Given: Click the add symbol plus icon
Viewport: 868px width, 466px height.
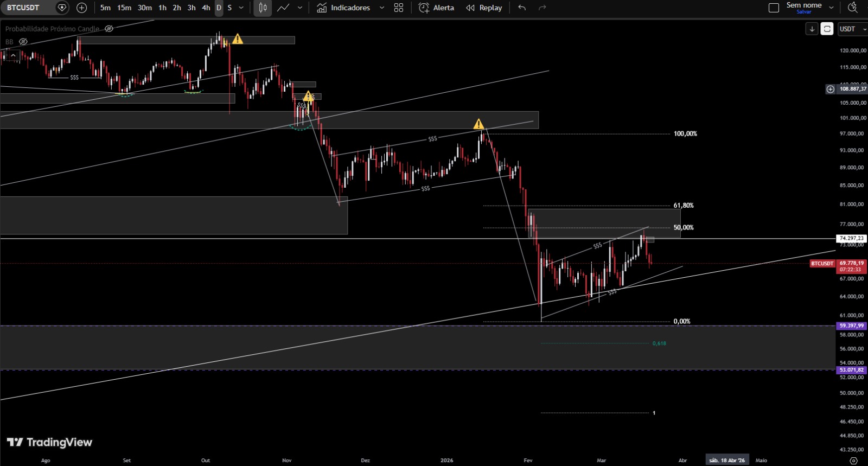Looking at the screenshot, I should pyautogui.click(x=81, y=8).
